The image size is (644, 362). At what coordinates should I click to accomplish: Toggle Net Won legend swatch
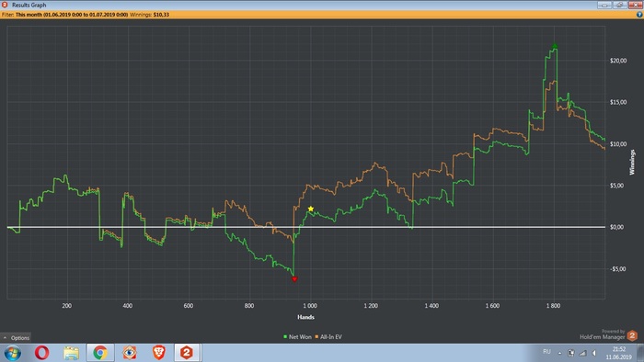click(285, 336)
